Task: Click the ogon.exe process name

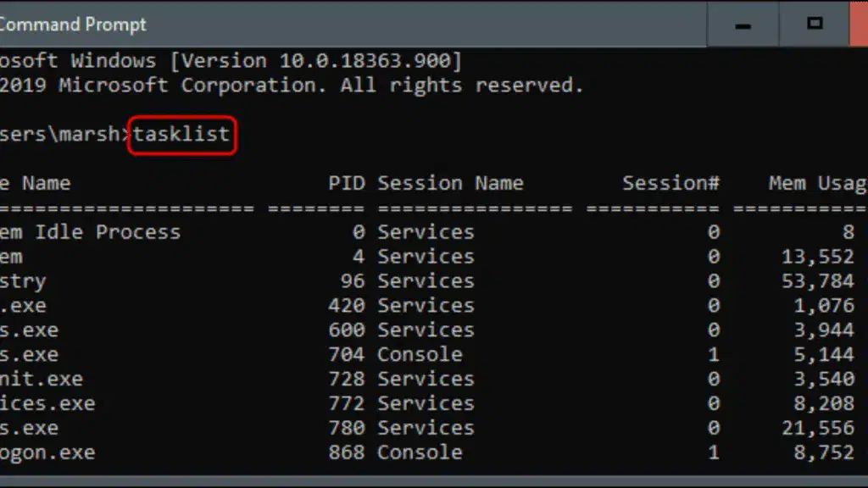Action: (x=47, y=452)
